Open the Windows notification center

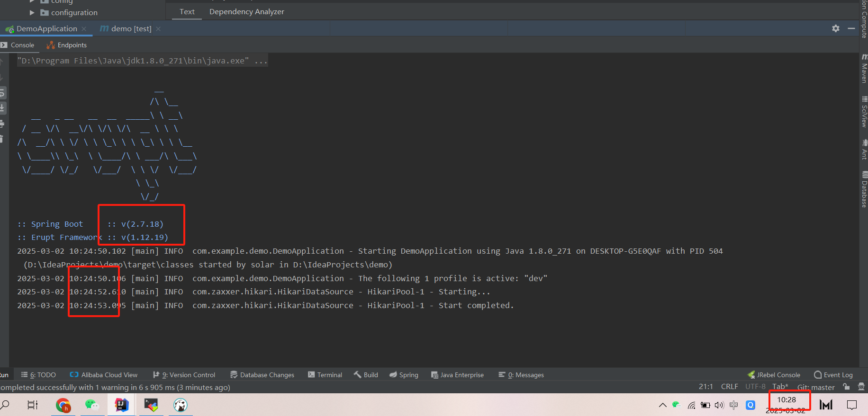click(x=852, y=405)
